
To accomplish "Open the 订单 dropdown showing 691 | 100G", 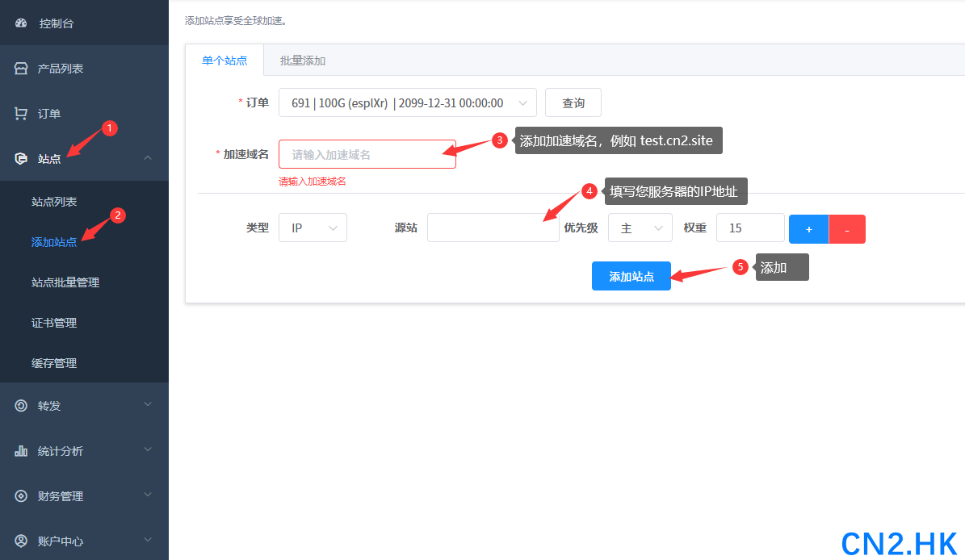I will pos(408,102).
